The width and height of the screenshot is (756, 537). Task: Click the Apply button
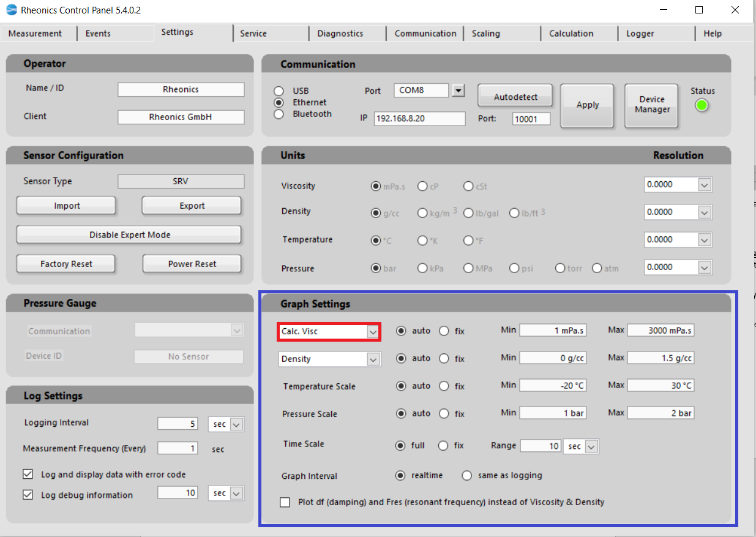coord(587,105)
